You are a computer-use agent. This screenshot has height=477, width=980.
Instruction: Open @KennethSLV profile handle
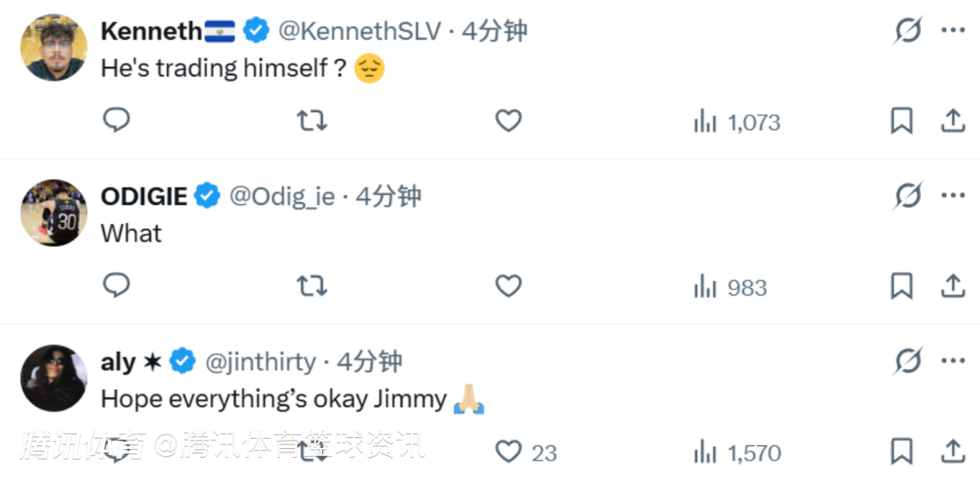[358, 31]
